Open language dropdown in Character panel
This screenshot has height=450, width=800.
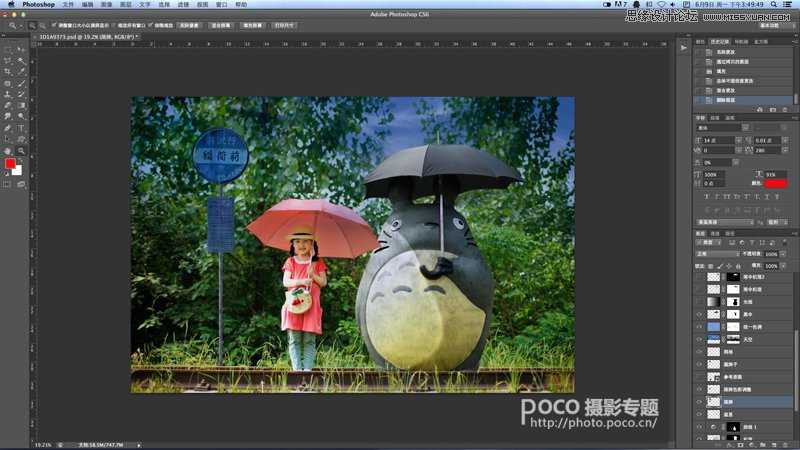click(x=725, y=222)
